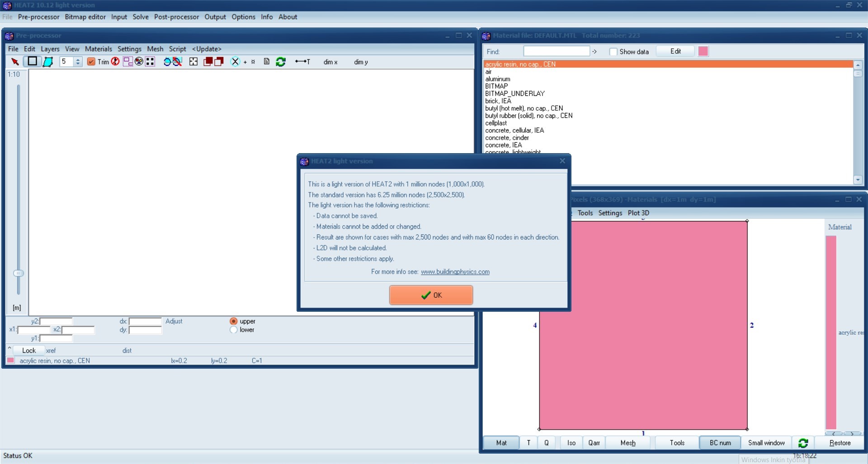868x464 pixels.
Task: Select aluminum in the materials list
Action: click(x=668, y=79)
